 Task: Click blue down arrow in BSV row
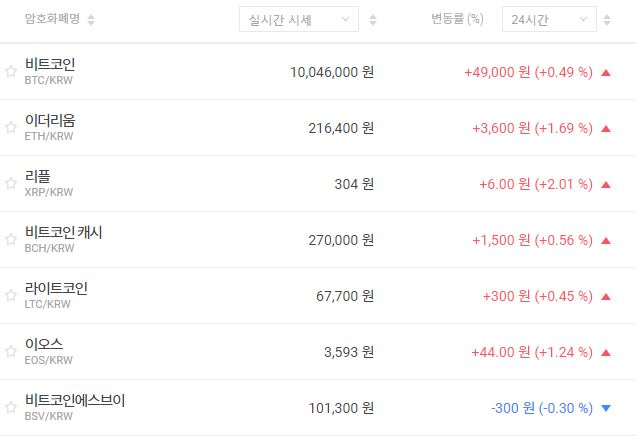(605, 408)
